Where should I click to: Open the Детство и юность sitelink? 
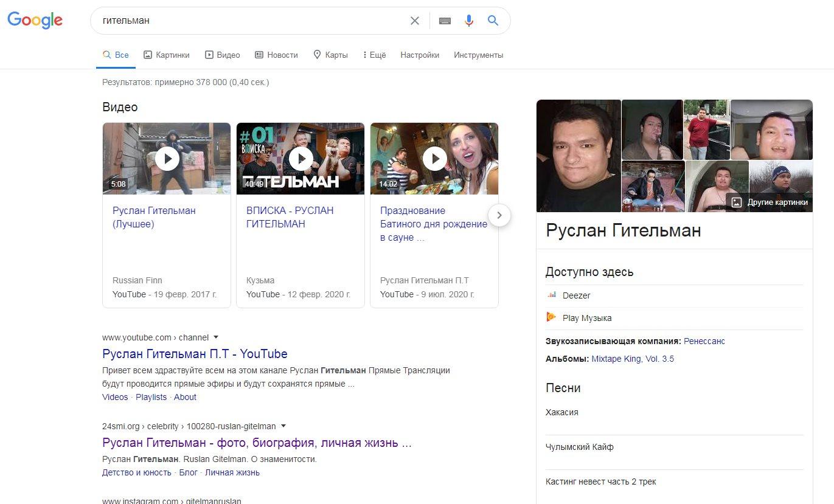click(x=137, y=472)
